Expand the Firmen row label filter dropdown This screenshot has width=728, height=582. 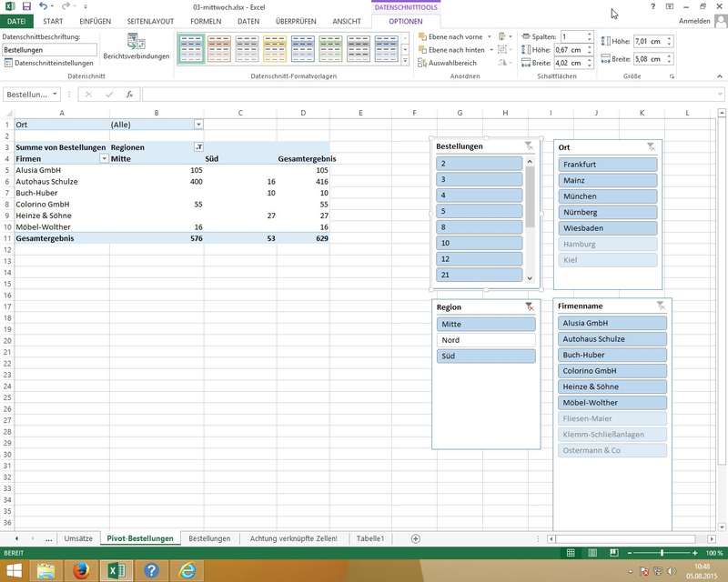pos(103,158)
